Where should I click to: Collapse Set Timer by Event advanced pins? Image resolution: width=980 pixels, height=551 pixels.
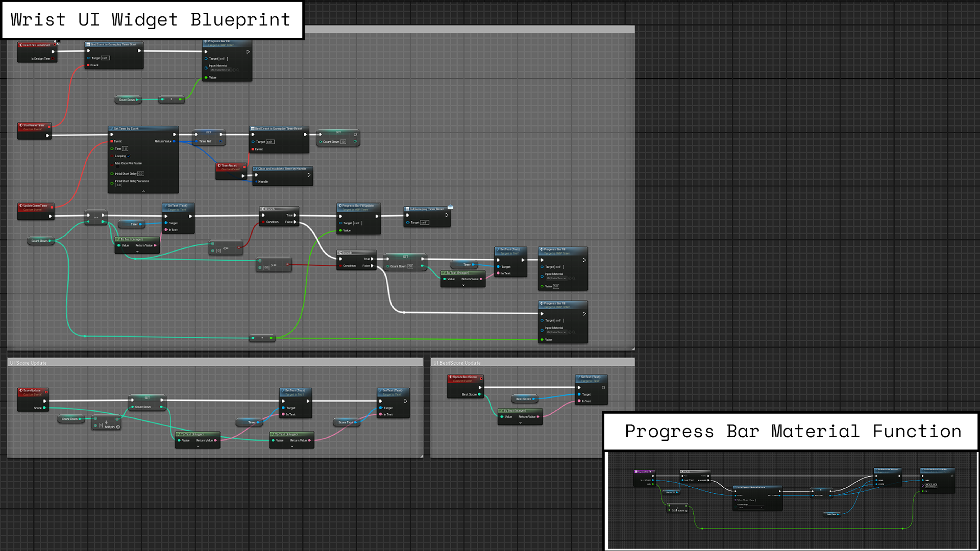(x=143, y=191)
